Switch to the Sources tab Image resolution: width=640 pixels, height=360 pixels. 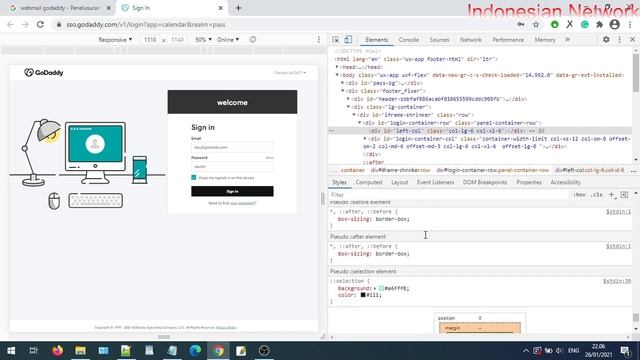[x=439, y=40]
